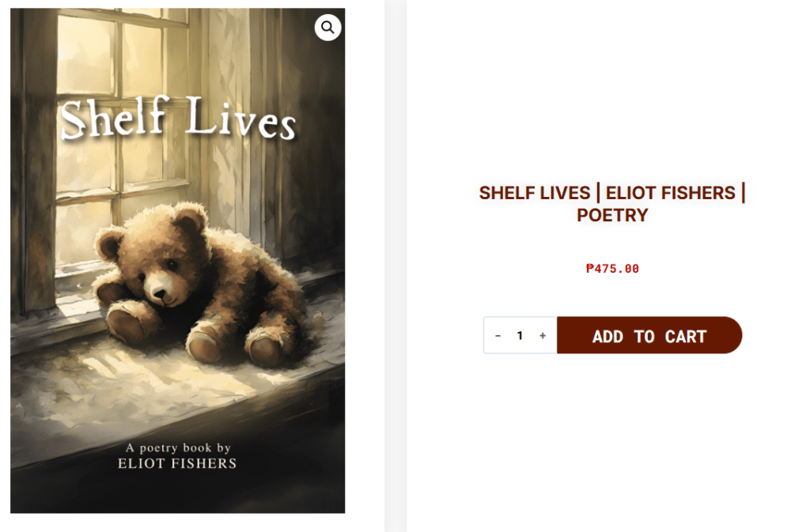The width and height of the screenshot is (810, 532).
Task: Click the magnifier zoom icon on the cover
Action: pyautogui.click(x=327, y=28)
